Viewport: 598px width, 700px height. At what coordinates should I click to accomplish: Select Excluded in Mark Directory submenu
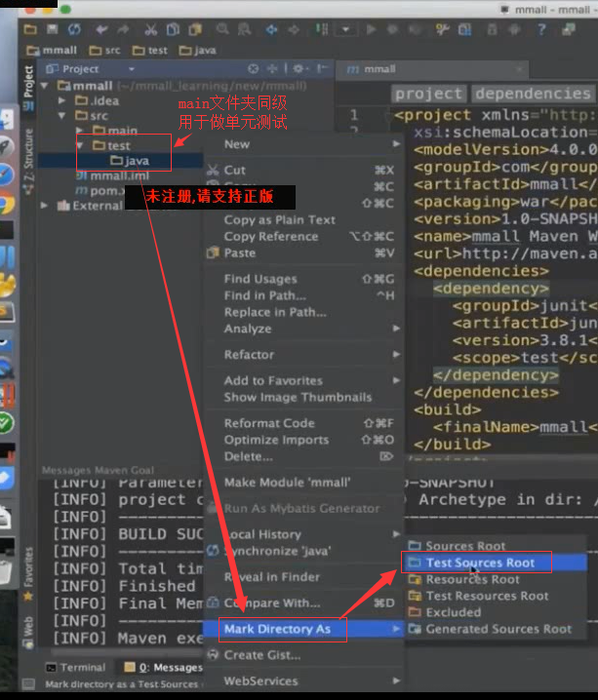pyautogui.click(x=496, y=612)
